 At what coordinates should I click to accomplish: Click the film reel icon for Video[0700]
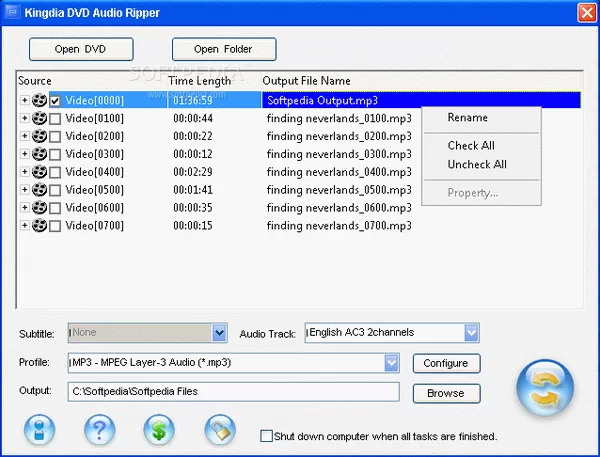(39, 225)
